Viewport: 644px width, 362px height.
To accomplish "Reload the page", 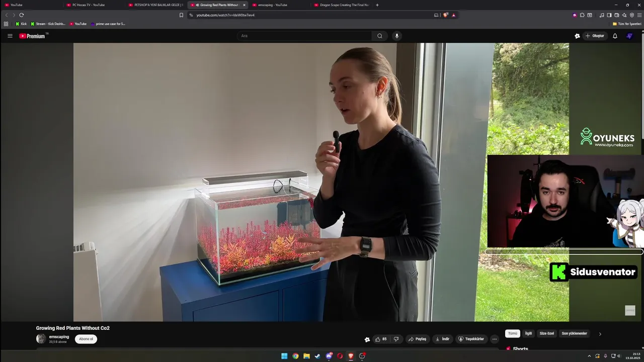I will click(22, 15).
